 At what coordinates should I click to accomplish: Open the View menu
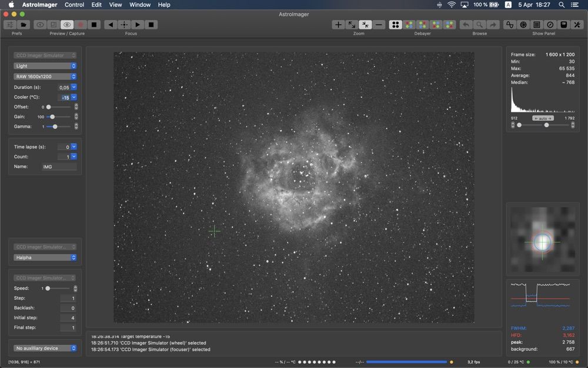point(116,5)
